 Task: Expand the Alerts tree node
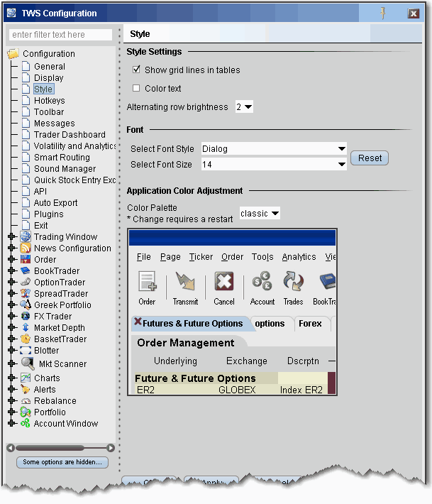[x=12, y=389]
